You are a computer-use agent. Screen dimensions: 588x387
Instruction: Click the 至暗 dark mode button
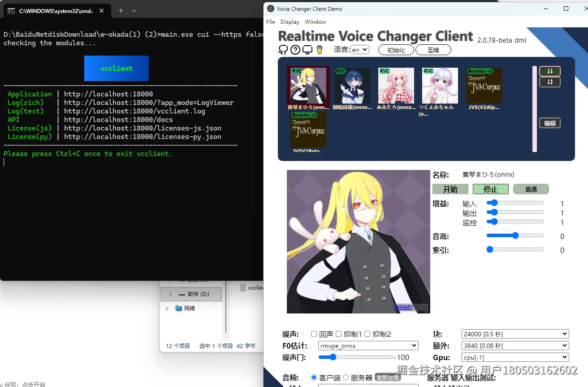[433, 50]
